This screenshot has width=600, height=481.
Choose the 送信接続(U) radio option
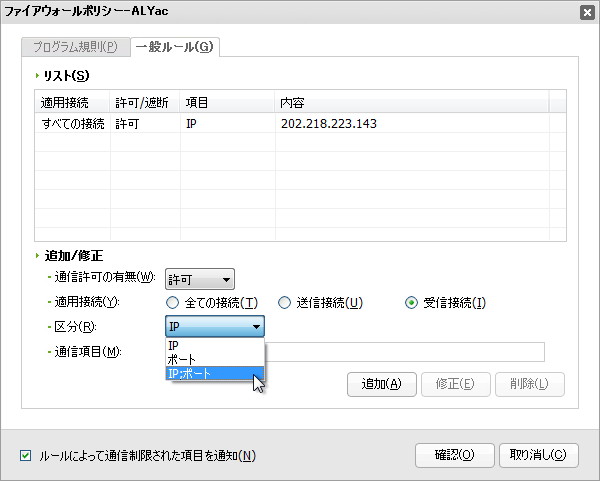[284, 303]
